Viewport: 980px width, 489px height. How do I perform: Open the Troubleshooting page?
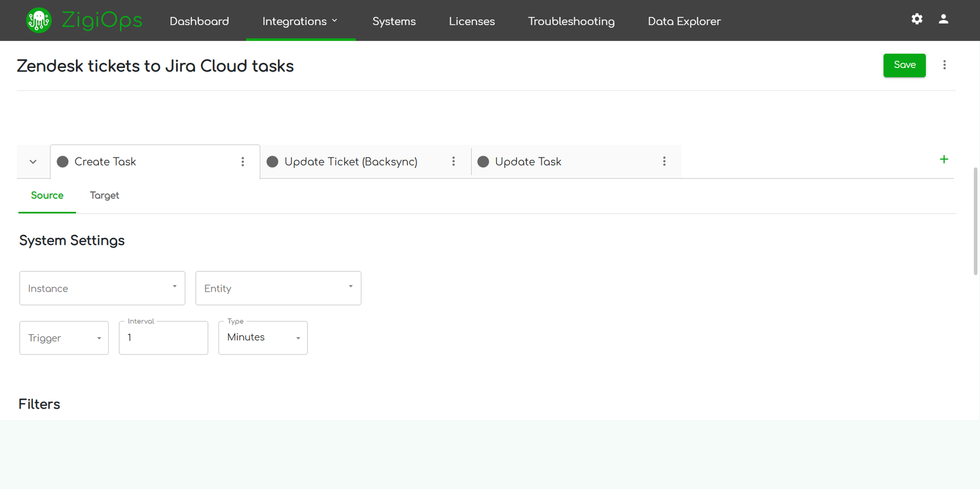tap(571, 21)
